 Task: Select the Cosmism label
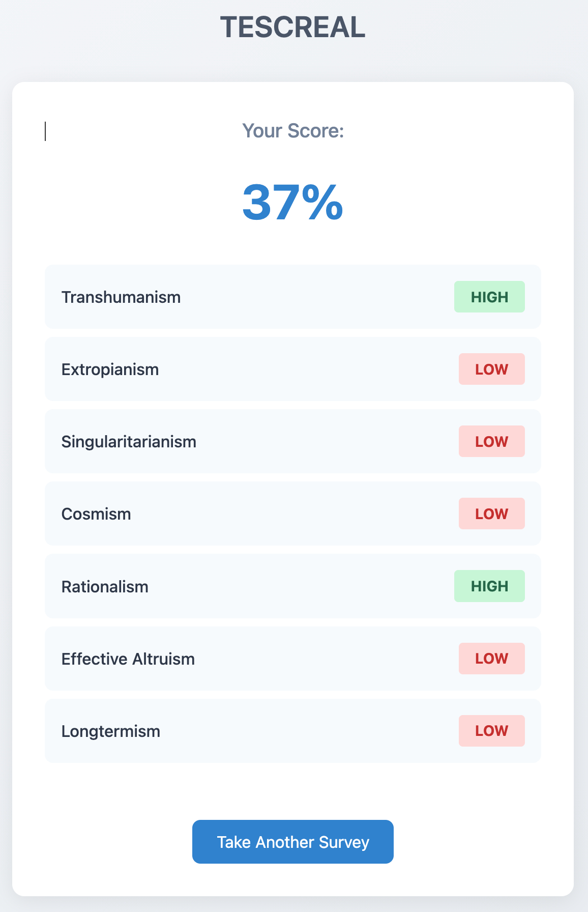(96, 514)
